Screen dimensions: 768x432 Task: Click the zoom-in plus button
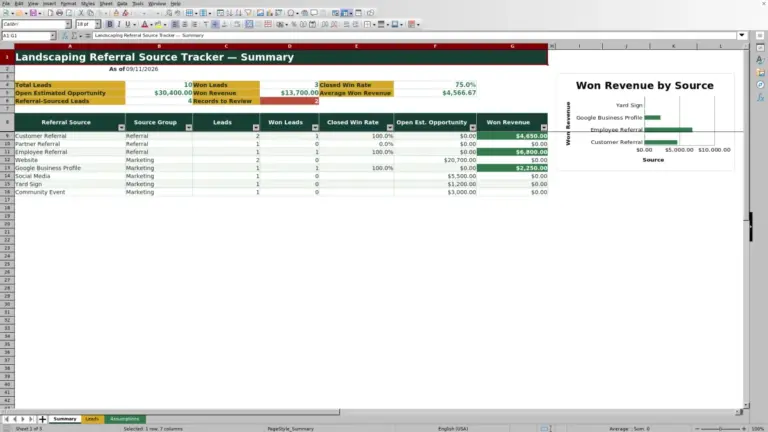tap(744, 429)
